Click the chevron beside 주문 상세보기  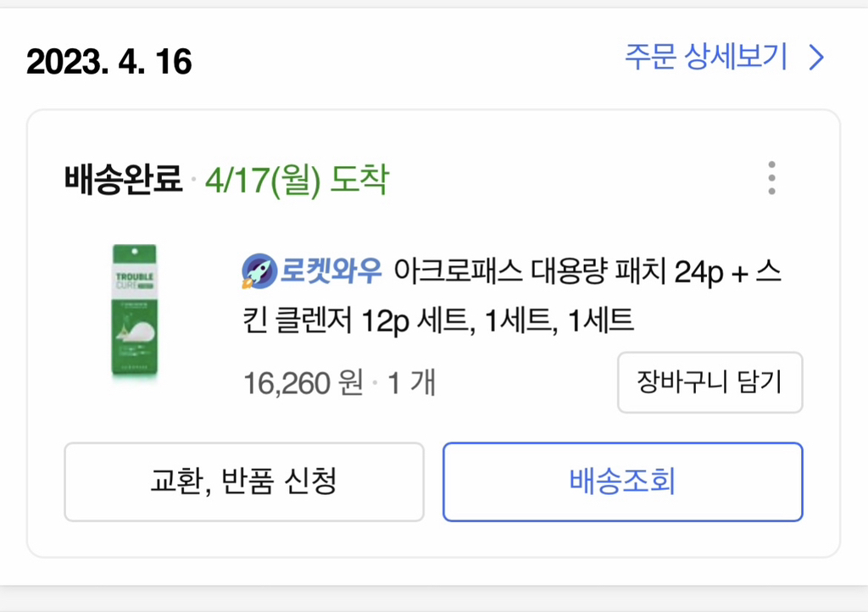click(x=815, y=58)
